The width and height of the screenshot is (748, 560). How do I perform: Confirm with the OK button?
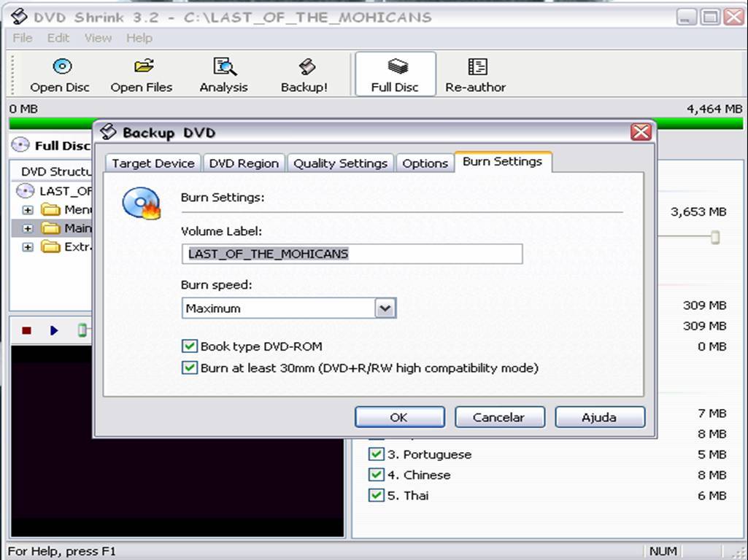pos(400,418)
